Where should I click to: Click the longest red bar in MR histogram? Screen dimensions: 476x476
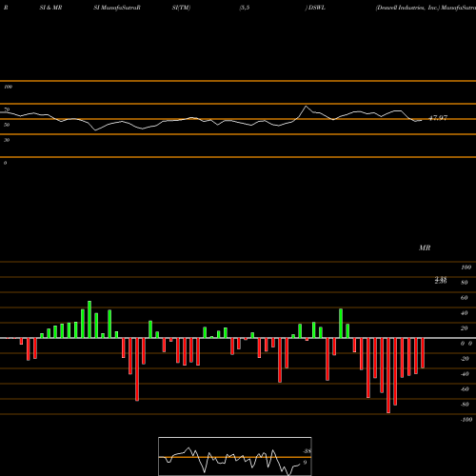click(x=388, y=375)
